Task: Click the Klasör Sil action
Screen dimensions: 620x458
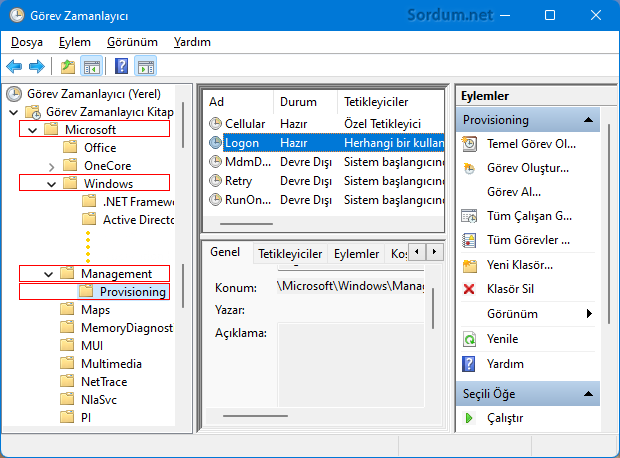Action: (x=510, y=289)
